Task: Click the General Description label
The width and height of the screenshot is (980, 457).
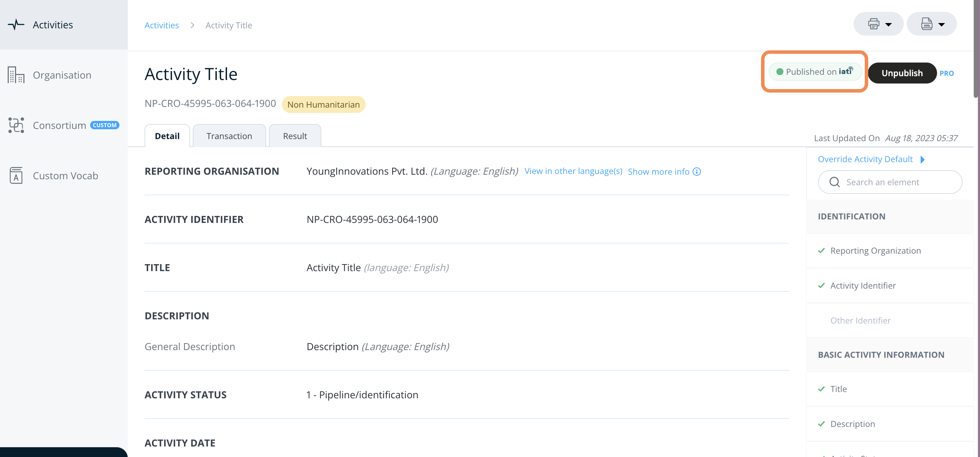Action: 189,347
